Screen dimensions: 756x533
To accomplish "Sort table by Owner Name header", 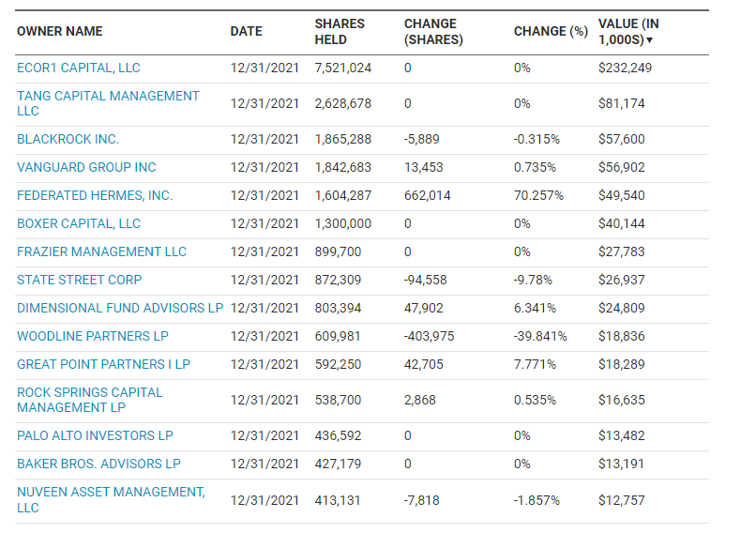I will [x=60, y=31].
